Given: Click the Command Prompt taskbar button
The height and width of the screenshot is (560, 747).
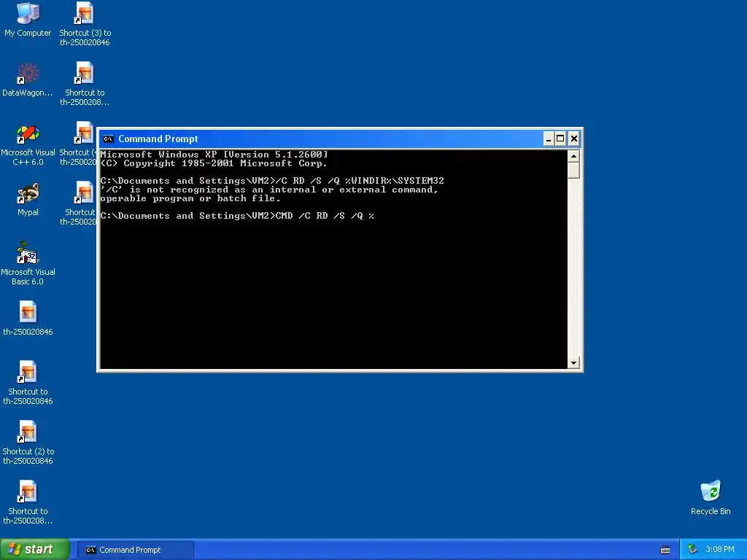Looking at the screenshot, I should [x=136, y=550].
